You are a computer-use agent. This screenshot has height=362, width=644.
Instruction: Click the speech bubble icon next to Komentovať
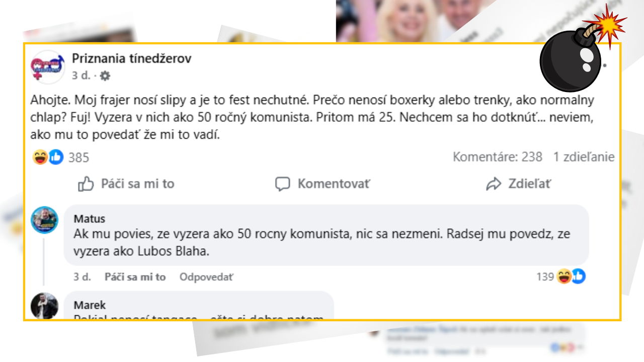click(283, 184)
